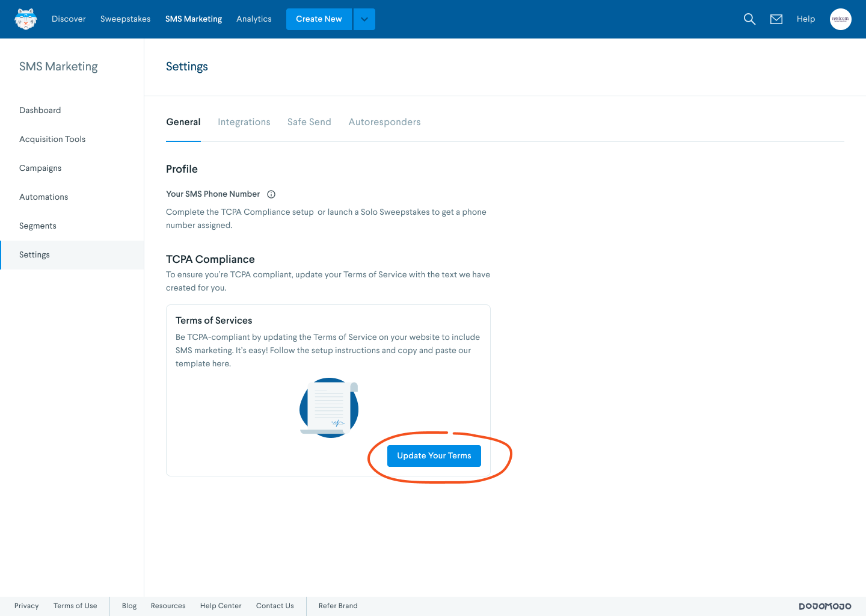Screen dimensions: 866x616
Task: Open the Autoresponders tab
Action: [385, 122]
